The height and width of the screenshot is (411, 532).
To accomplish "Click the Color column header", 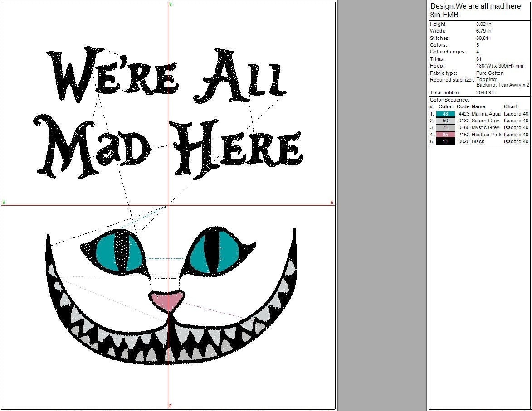I will coord(445,107).
